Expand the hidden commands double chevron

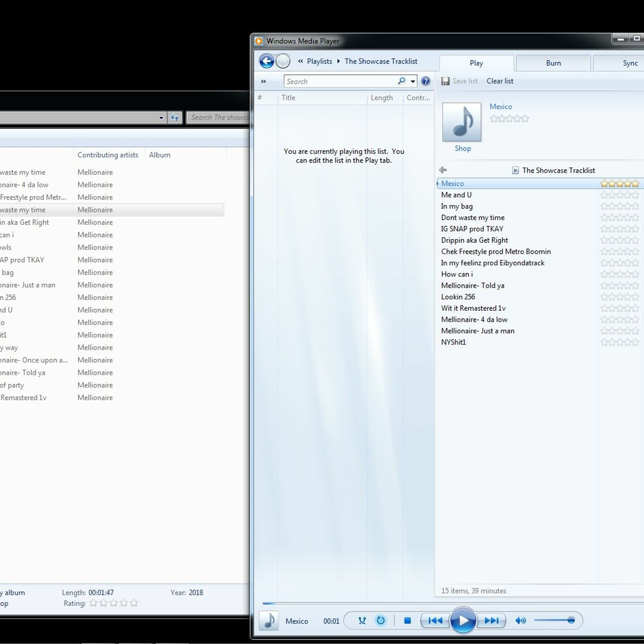[263, 81]
